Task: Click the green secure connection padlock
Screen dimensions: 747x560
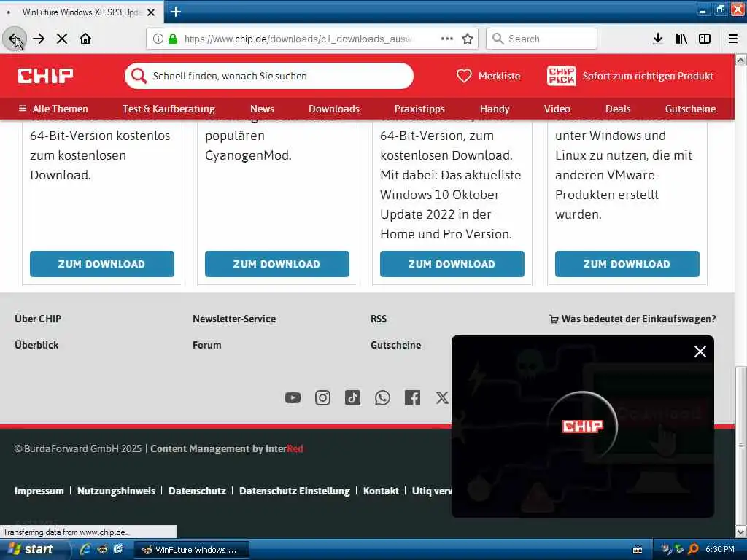Action: pyautogui.click(x=173, y=39)
